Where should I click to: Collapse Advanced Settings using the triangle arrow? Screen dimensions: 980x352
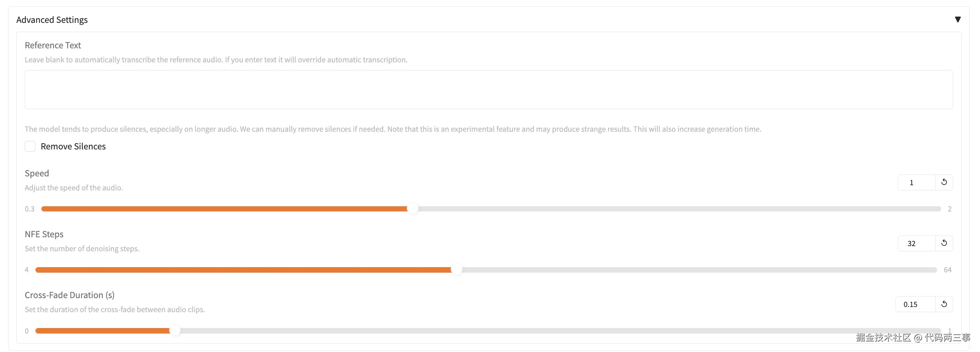(x=957, y=20)
